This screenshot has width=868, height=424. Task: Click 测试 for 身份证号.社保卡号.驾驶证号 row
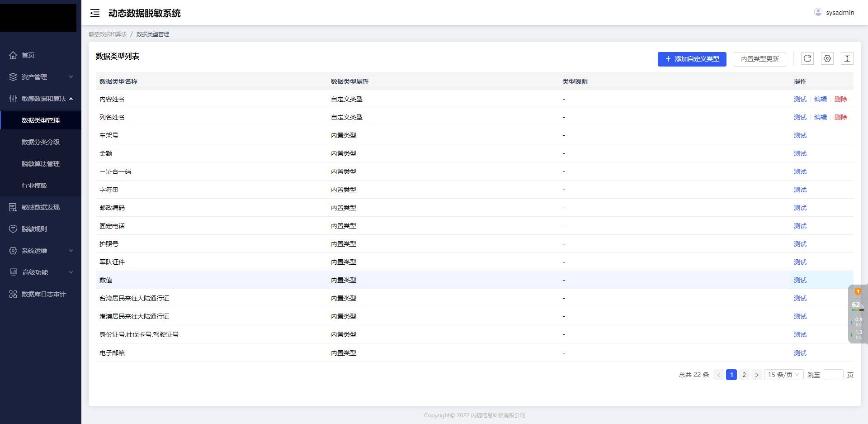coord(800,334)
